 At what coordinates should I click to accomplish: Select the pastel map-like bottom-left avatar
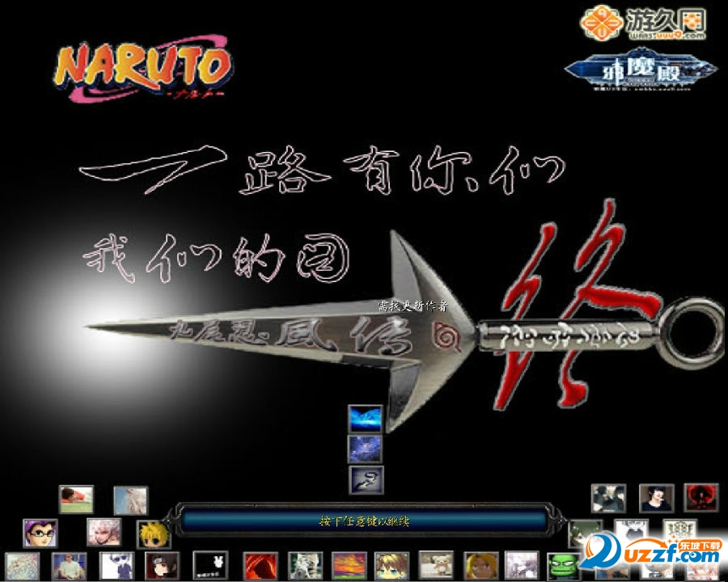[x=23, y=566]
